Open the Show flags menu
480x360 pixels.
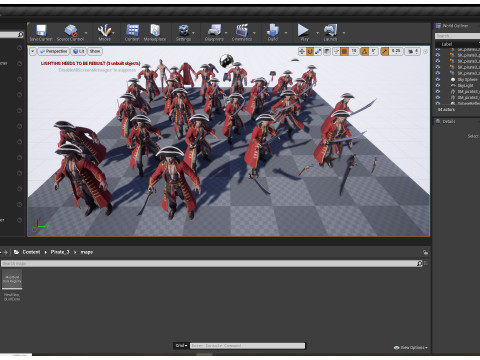tap(95, 51)
